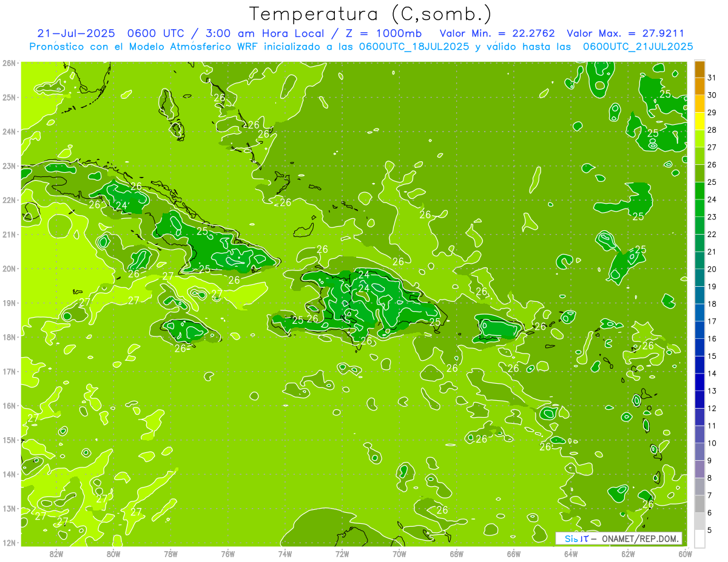Click the "Valor Min. = 22.2762" value
Image resolution: width=728 pixels, height=562 pixels.
coord(497,33)
